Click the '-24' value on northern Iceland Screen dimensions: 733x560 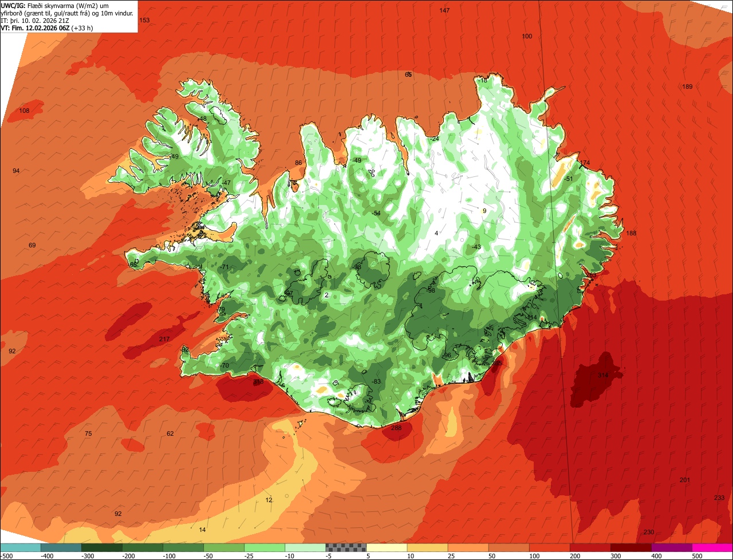tap(435, 139)
